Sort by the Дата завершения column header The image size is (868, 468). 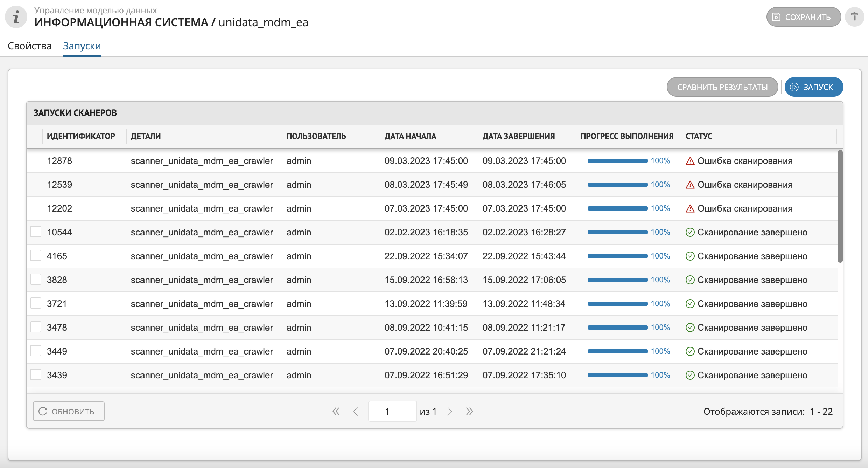[527, 136]
